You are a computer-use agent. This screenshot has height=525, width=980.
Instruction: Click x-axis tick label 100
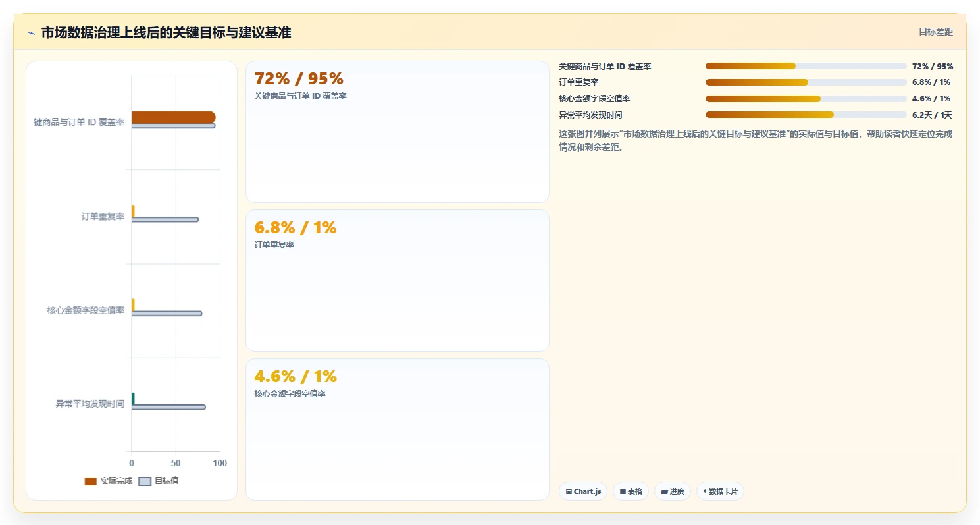pos(220,463)
